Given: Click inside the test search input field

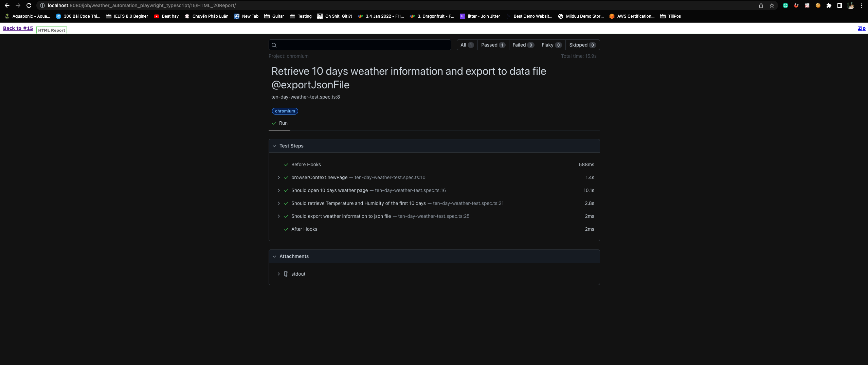Looking at the screenshot, I should (360, 45).
